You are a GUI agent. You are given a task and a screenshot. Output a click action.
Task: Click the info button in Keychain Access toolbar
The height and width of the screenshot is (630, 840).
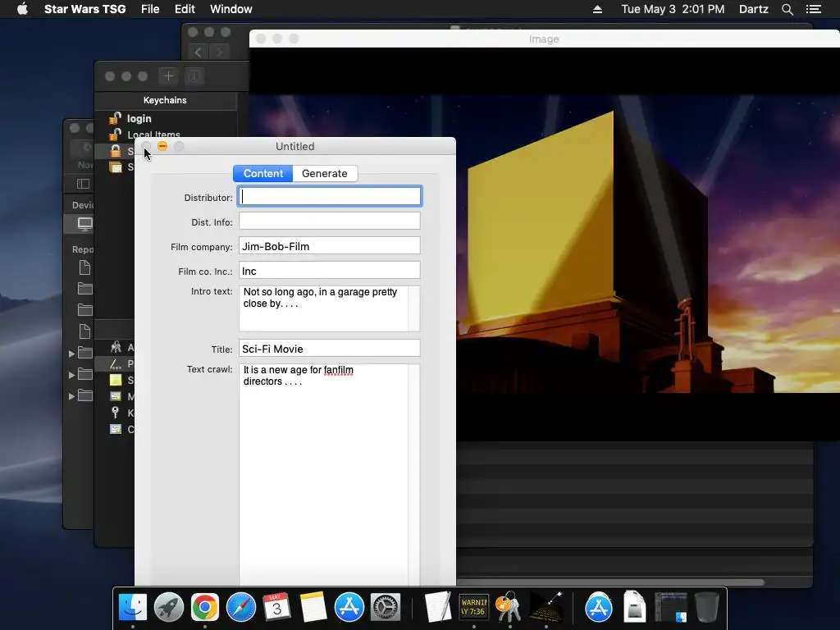(x=194, y=76)
